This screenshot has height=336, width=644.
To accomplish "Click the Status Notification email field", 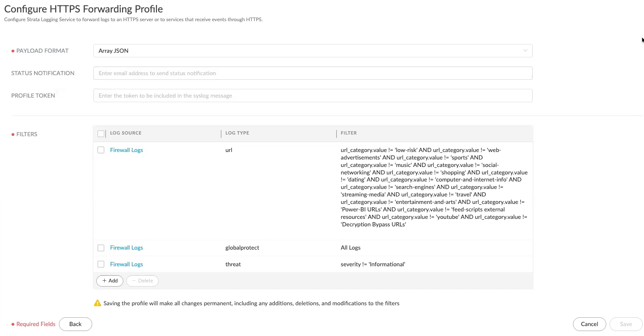I will point(312,73).
